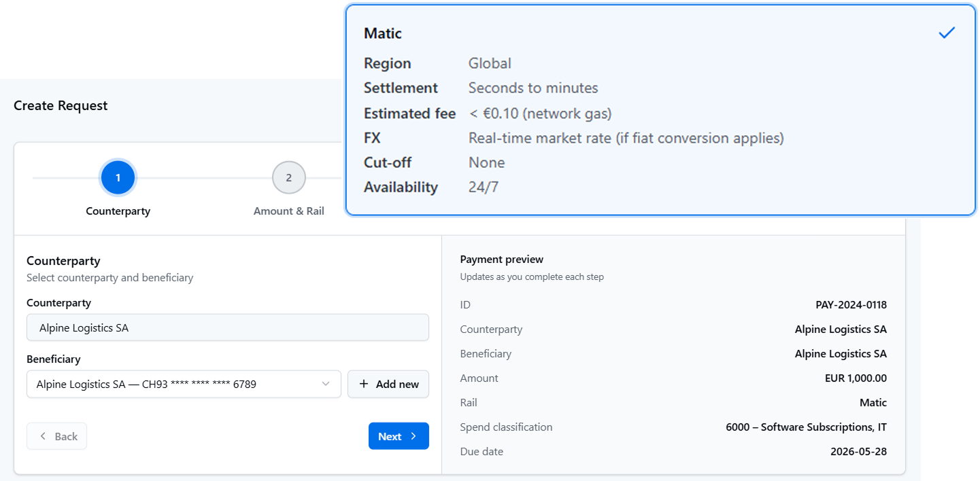The width and height of the screenshot is (980, 481).
Task: Click the Alpine Logistics SA counterparty field
Action: click(x=228, y=327)
